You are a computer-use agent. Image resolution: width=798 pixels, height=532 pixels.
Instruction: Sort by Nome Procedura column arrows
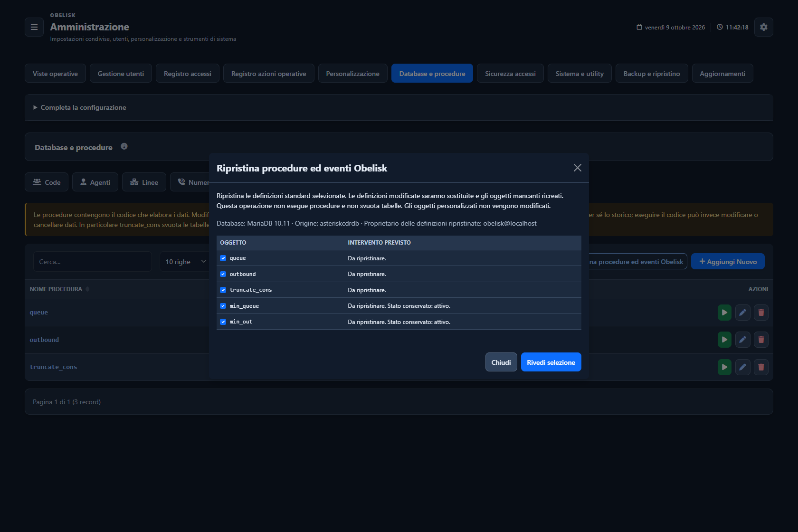[x=87, y=289]
